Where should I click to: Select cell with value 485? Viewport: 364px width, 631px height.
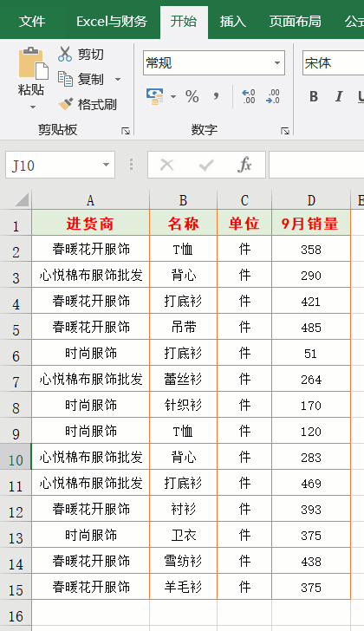(311, 327)
